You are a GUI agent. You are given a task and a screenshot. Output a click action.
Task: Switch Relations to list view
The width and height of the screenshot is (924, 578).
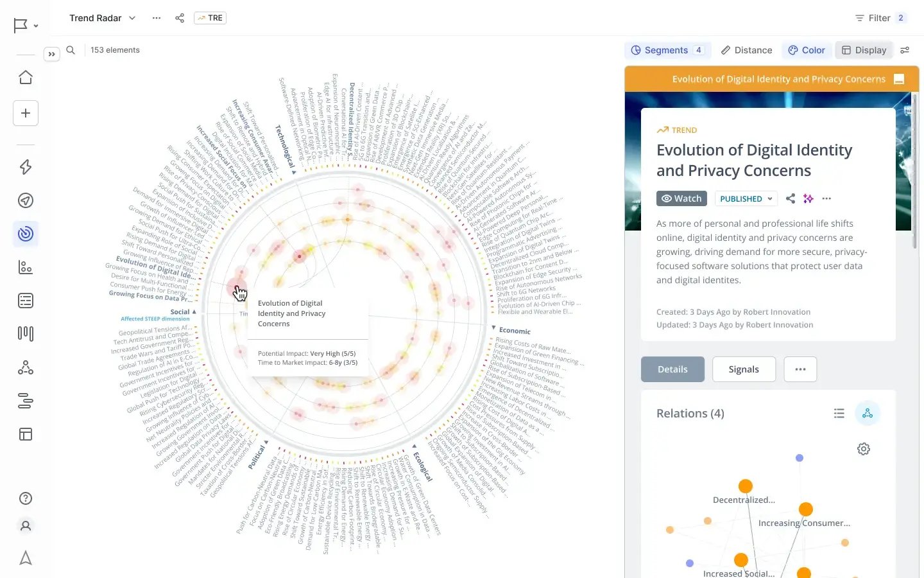(839, 414)
